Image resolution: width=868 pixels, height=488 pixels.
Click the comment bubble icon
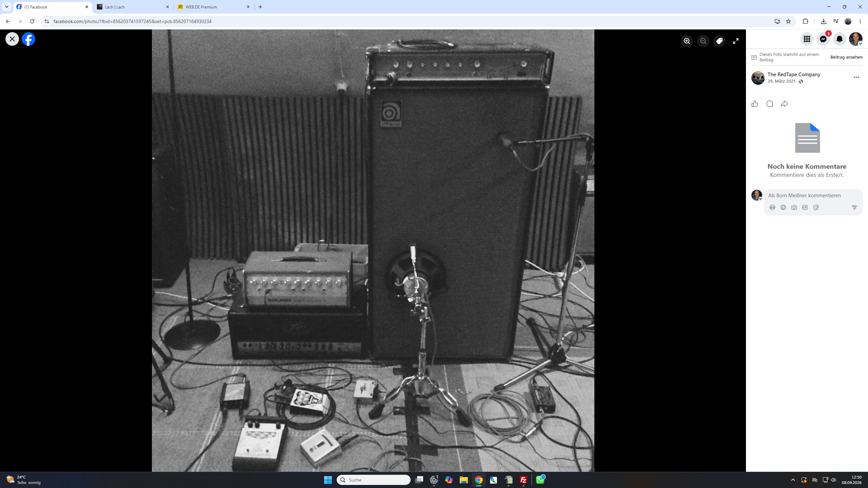770,104
